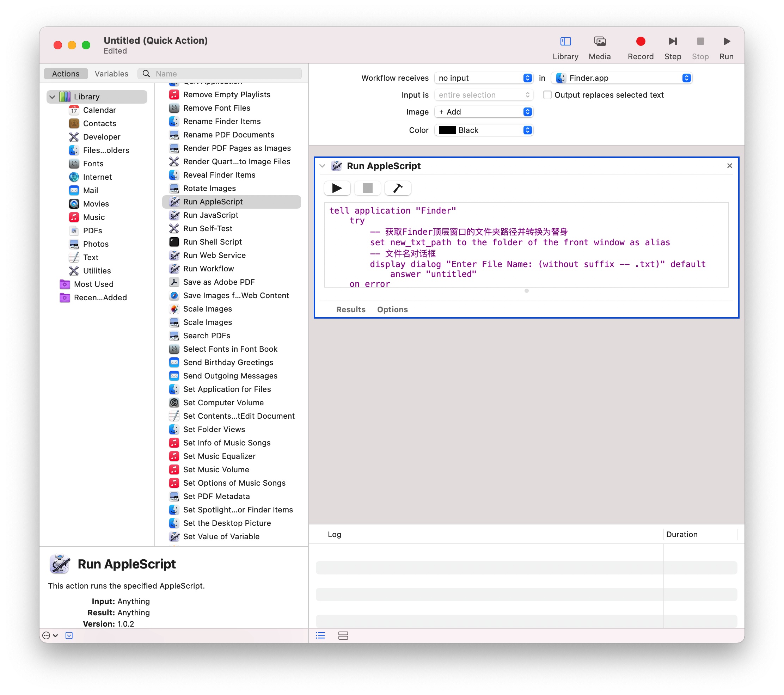
Task: Compile the AppleScript with the hammer icon
Action: click(397, 188)
